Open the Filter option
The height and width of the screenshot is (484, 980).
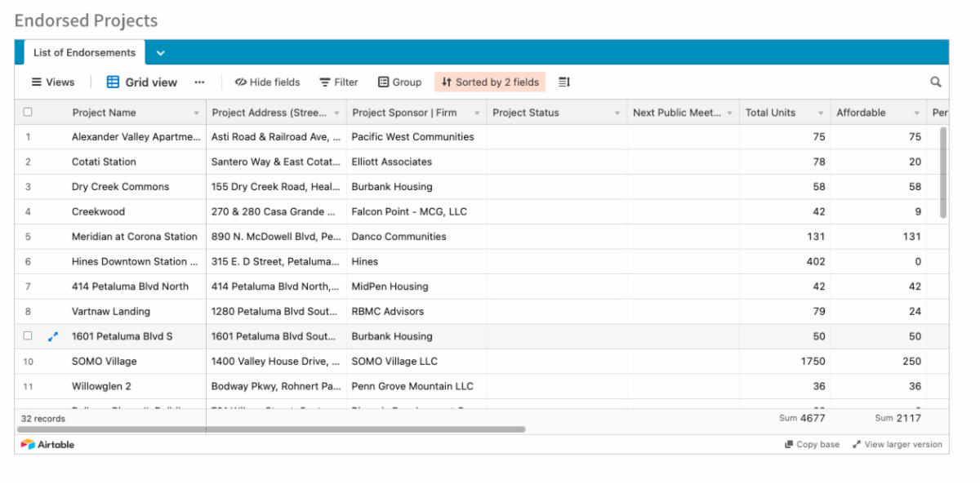point(338,82)
